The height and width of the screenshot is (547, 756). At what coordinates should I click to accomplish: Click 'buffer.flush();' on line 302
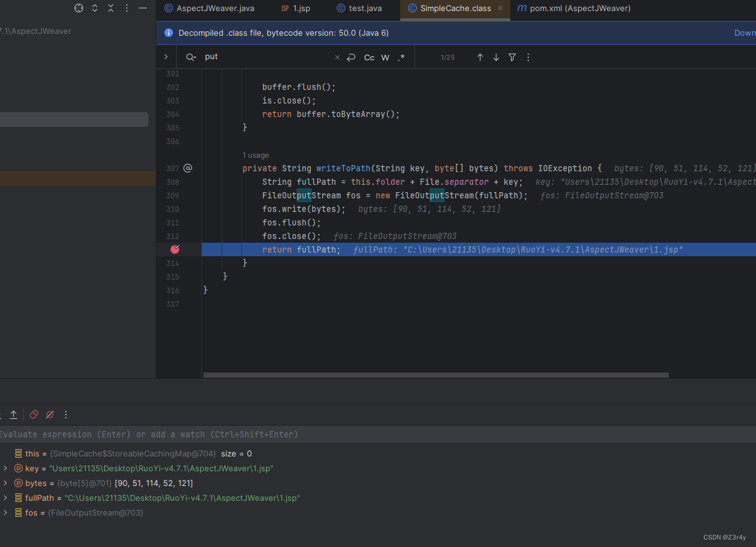tap(299, 87)
